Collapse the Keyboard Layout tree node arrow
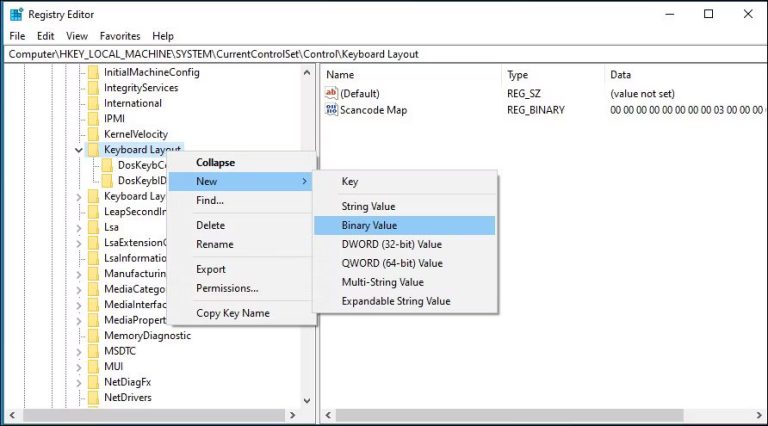 point(79,150)
